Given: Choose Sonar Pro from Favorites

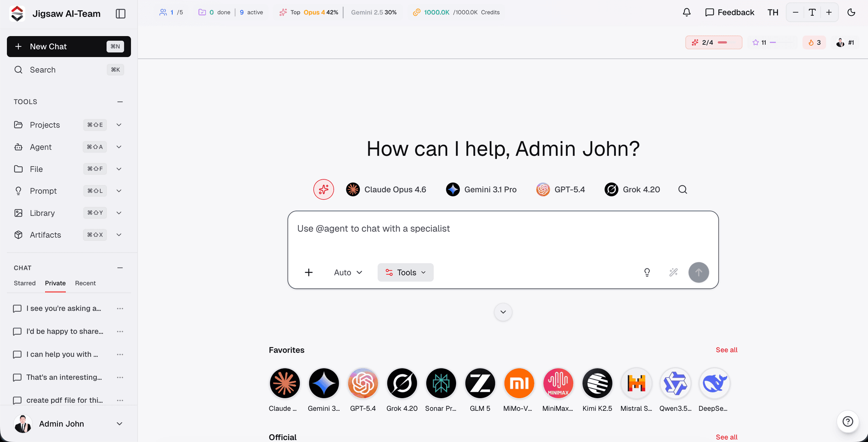Looking at the screenshot, I should click(441, 390).
